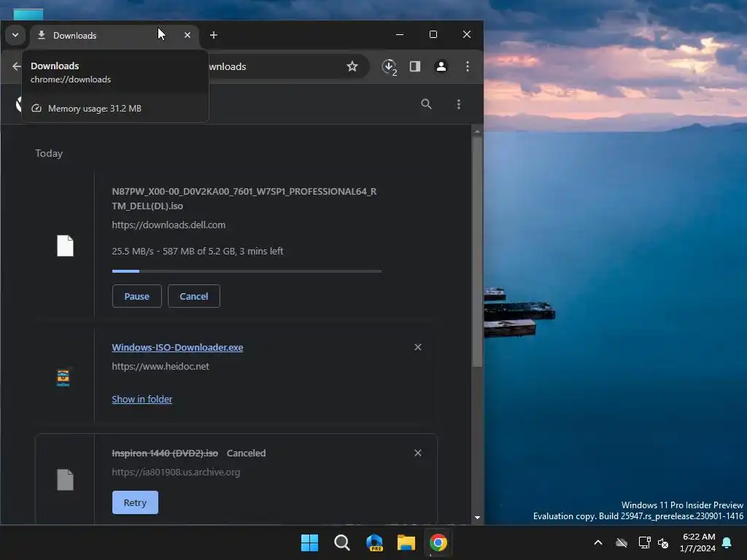Open the Windows Start menu

(309, 542)
